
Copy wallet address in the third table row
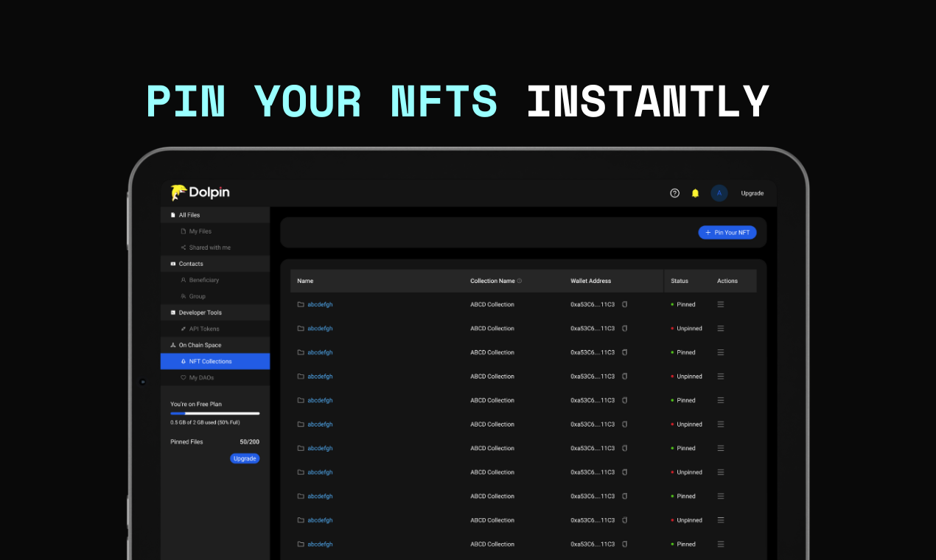click(624, 352)
